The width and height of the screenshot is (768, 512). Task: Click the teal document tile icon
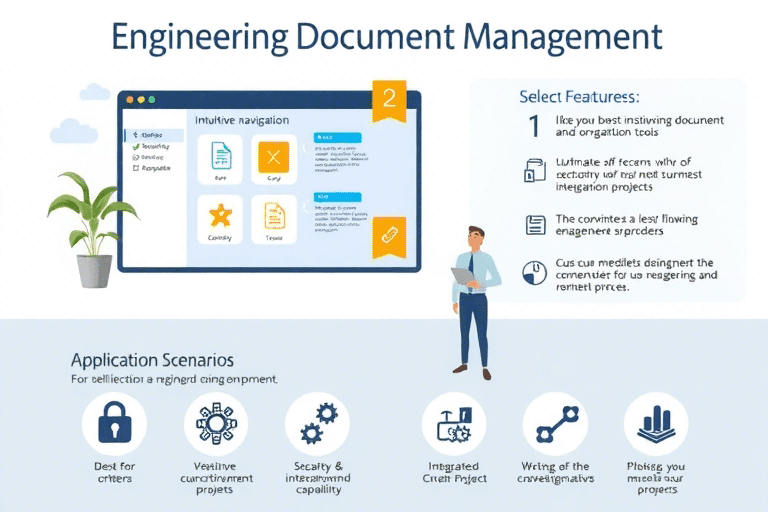point(220,157)
